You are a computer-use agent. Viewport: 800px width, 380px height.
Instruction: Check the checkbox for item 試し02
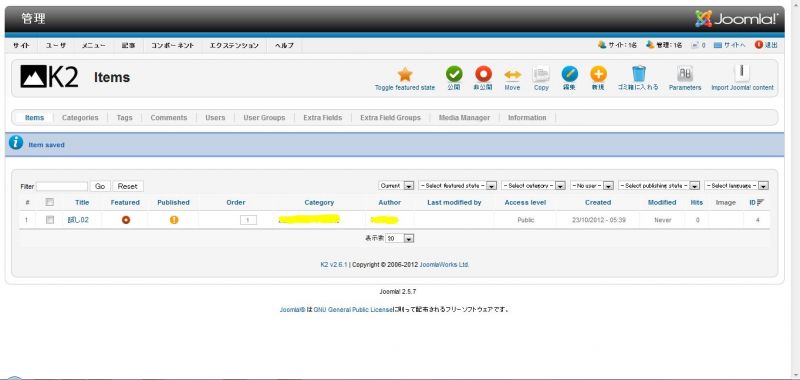[x=49, y=220]
